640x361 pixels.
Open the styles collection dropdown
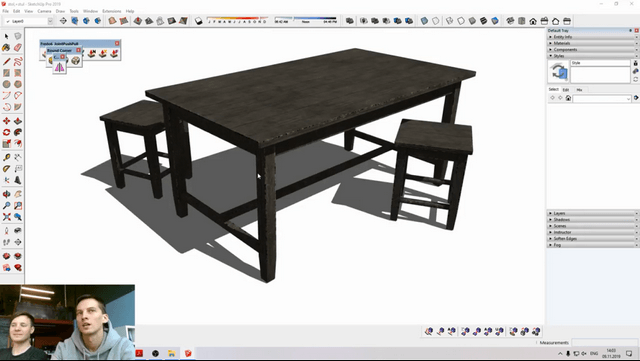click(x=602, y=98)
